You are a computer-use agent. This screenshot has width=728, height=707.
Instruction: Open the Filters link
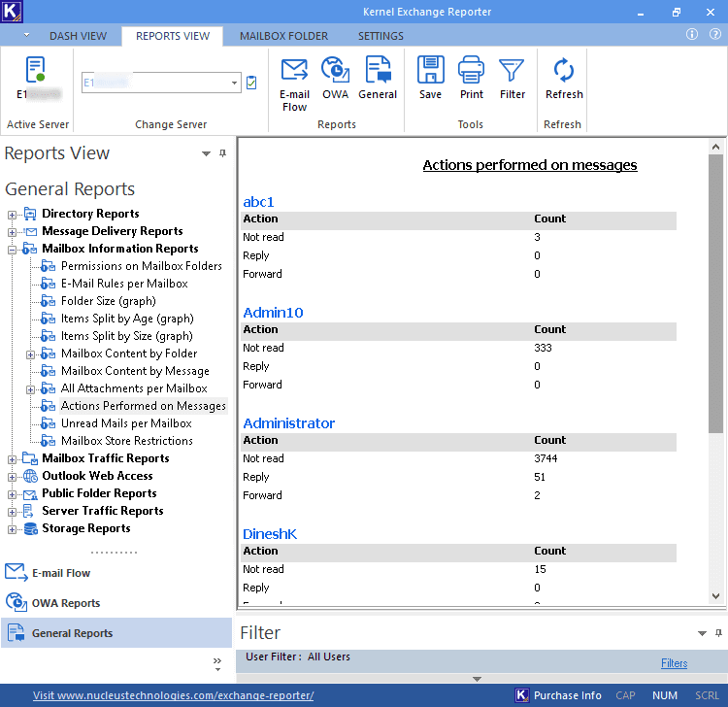coord(674,663)
